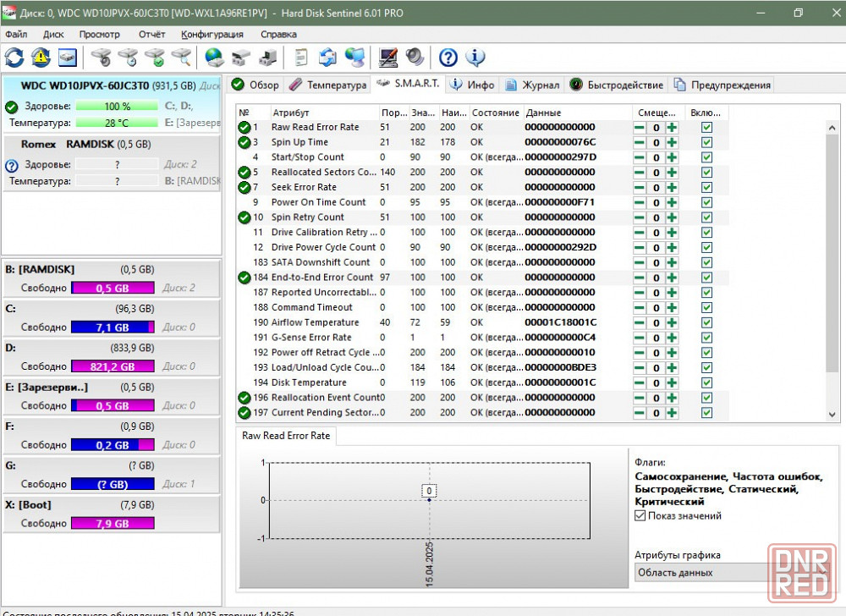
Task: Decrease offset with minus for Seek Error Rate
Action: point(640,188)
